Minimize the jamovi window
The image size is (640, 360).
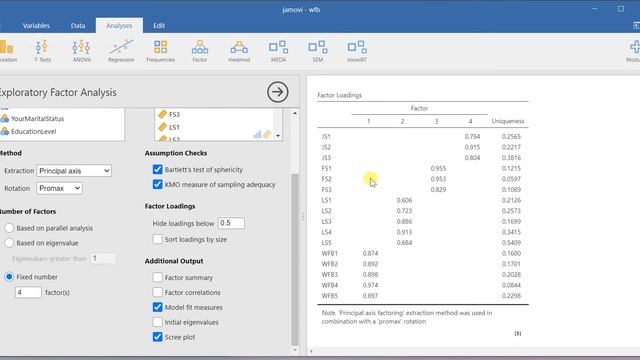pos(595,9)
